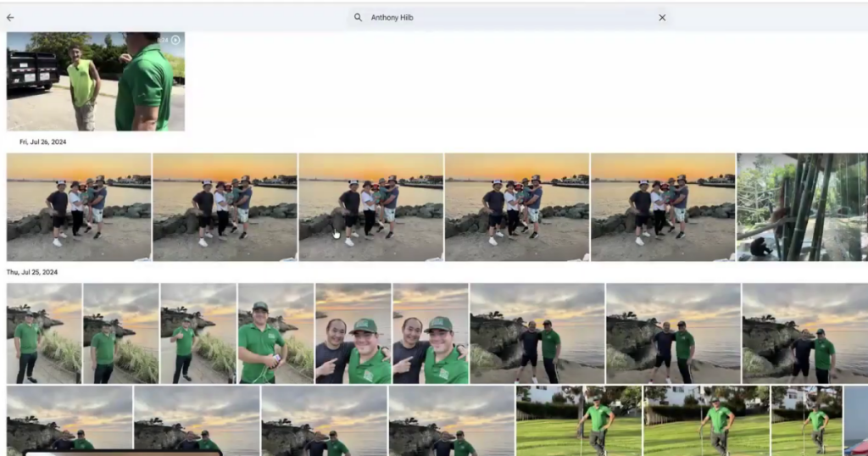Viewport: 868px width, 456px height.
Task: Open the zoo photo with the orangutan and bamboo
Action: (x=802, y=207)
